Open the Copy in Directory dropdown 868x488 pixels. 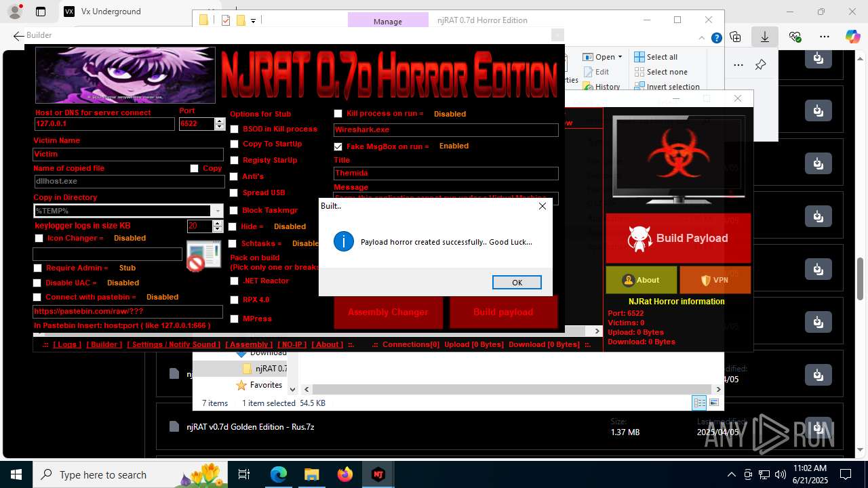(218, 211)
